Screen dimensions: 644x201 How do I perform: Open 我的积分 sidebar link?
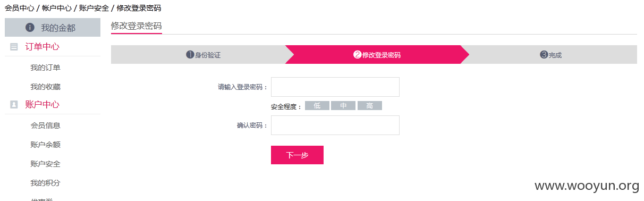pos(45,183)
